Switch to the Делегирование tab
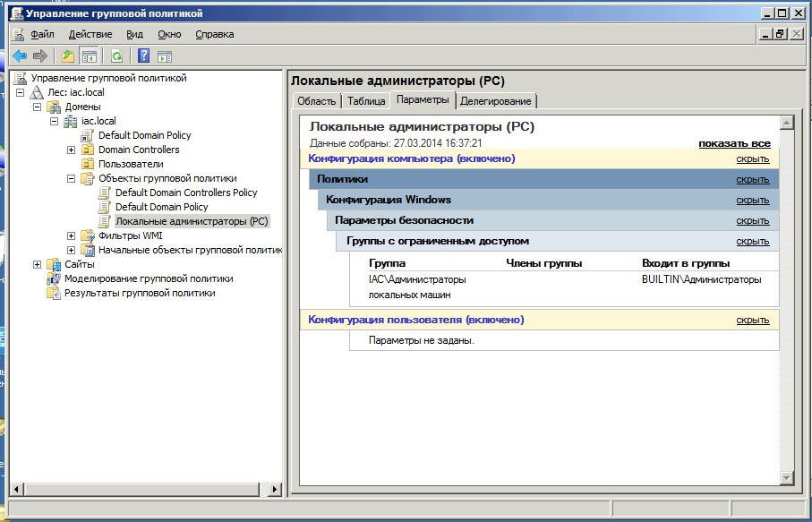The image size is (812, 522). coord(496,101)
